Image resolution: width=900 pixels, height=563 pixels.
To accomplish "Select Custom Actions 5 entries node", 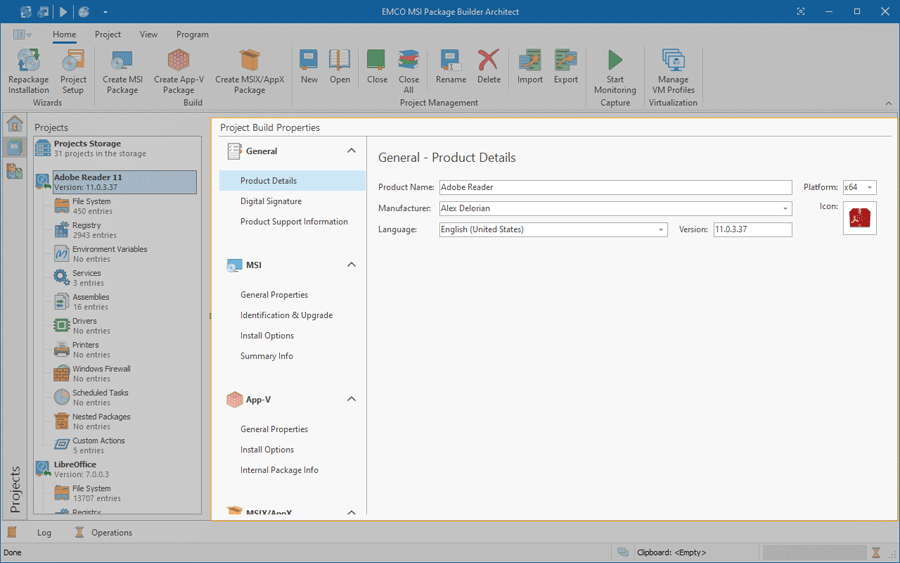I will point(90,445).
